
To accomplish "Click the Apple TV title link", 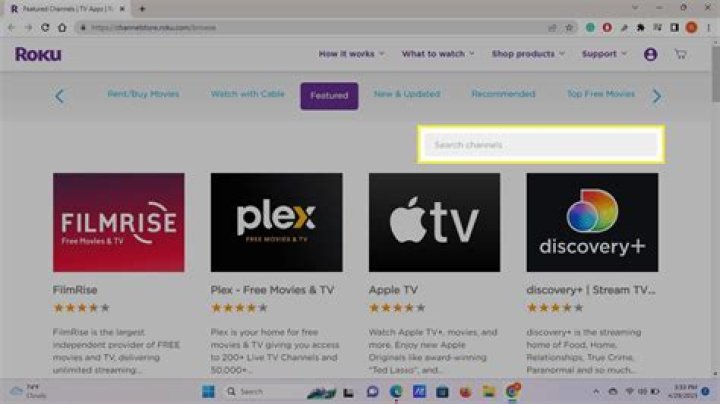I will (393, 290).
